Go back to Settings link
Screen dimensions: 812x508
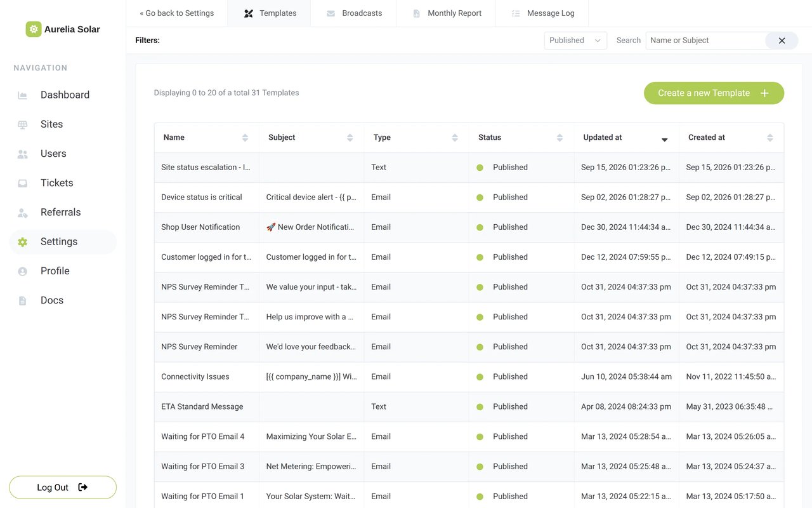tap(177, 13)
